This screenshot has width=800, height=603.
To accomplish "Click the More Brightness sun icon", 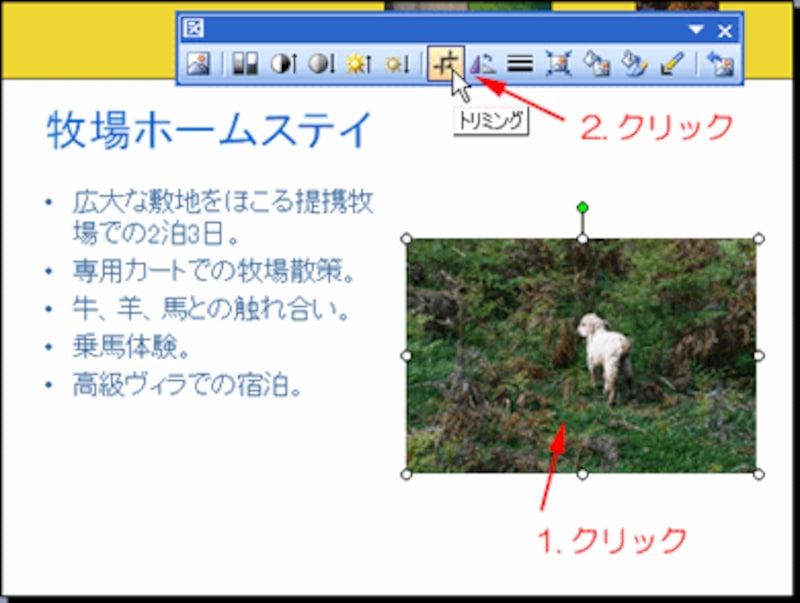I will coord(358,64).
